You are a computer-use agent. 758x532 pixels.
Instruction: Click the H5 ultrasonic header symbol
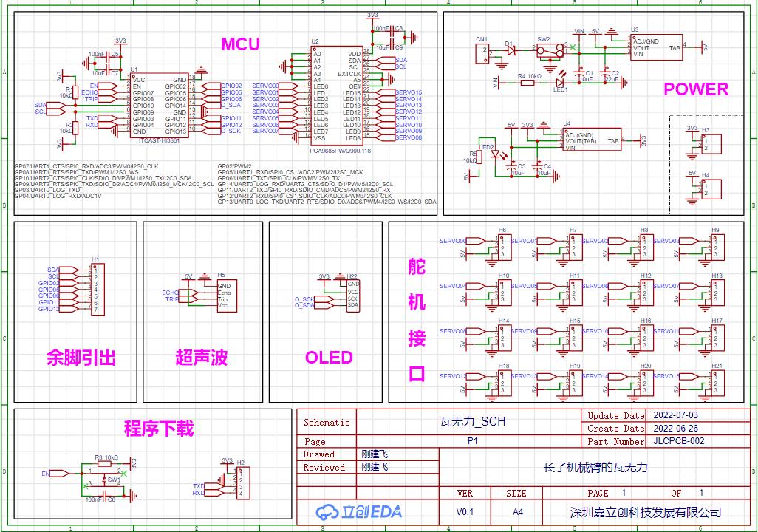click(227, 296)
